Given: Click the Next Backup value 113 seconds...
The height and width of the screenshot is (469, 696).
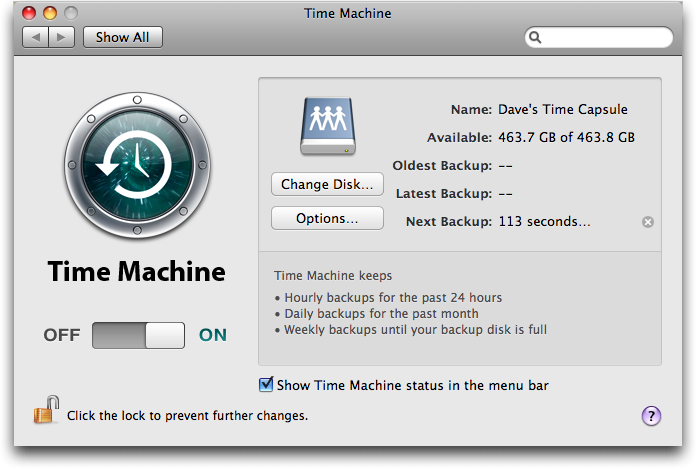Looking at the screenshot, I should tap(545, 221).
